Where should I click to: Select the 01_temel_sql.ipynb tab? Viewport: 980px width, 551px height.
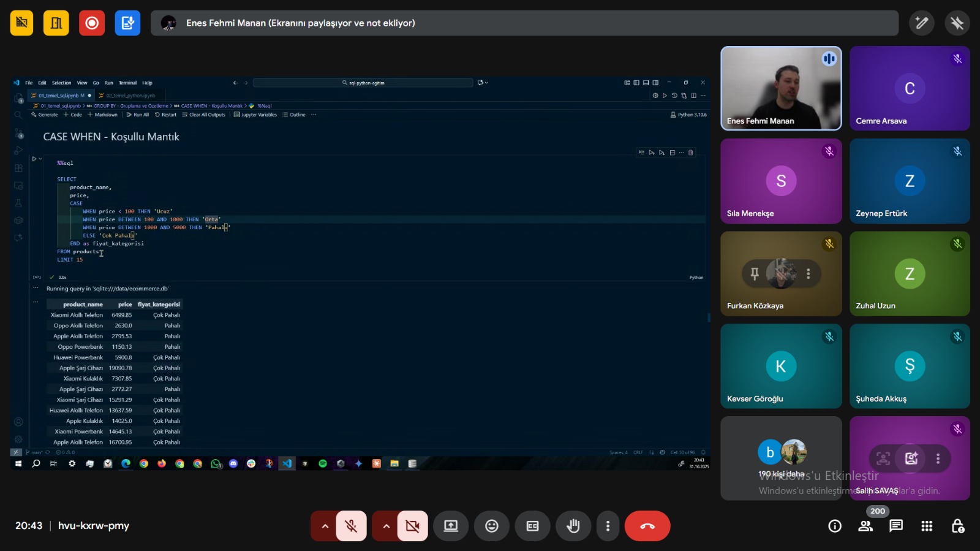[x=61, y=96]
